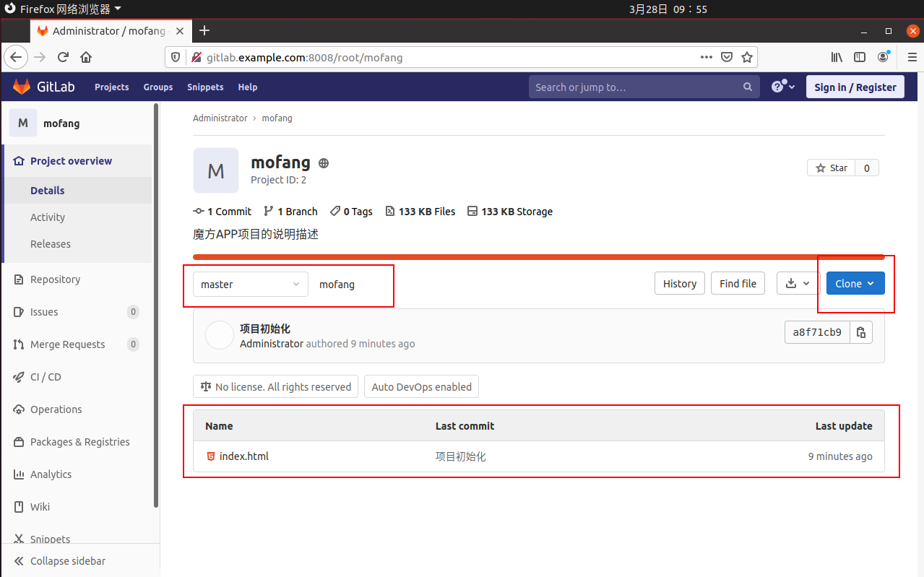Open the index.html file
This screenshot has width=924, height=577.
[x=244, y=456]
